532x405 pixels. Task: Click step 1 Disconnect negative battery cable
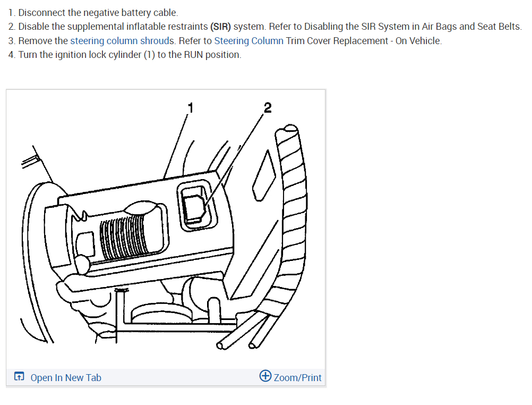click(93, 13)
